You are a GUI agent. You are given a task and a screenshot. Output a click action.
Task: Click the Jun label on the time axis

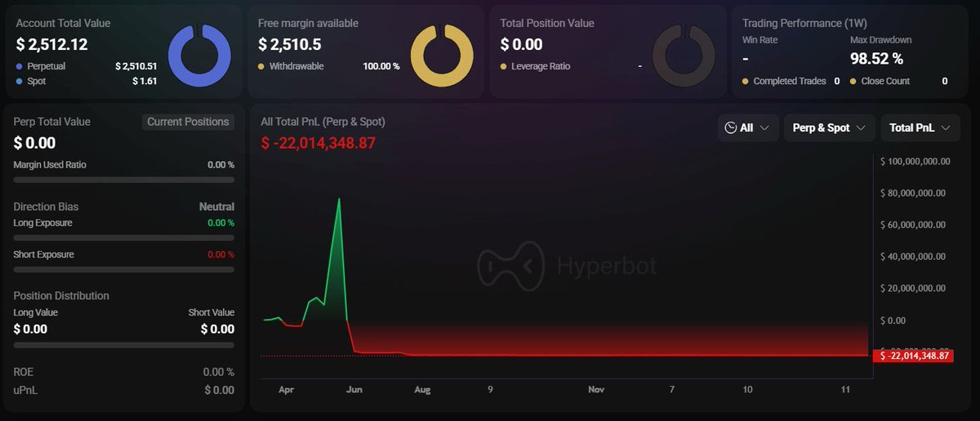(354, 390)
